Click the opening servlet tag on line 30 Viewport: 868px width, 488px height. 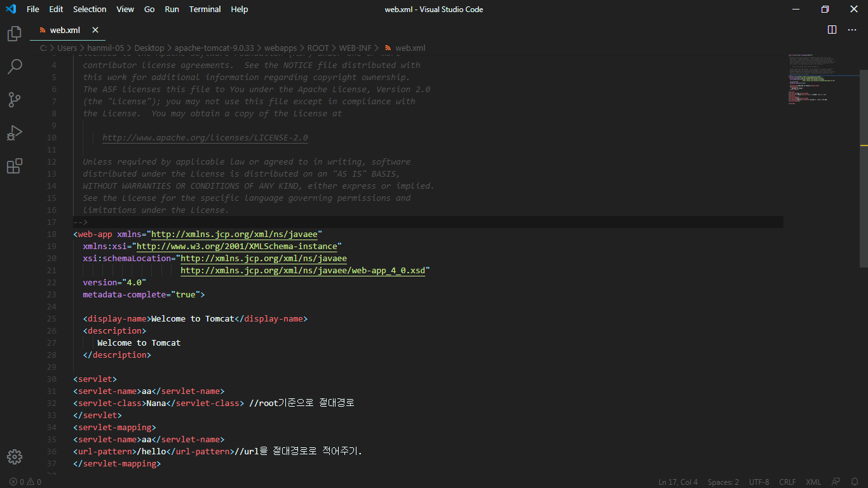95,379
